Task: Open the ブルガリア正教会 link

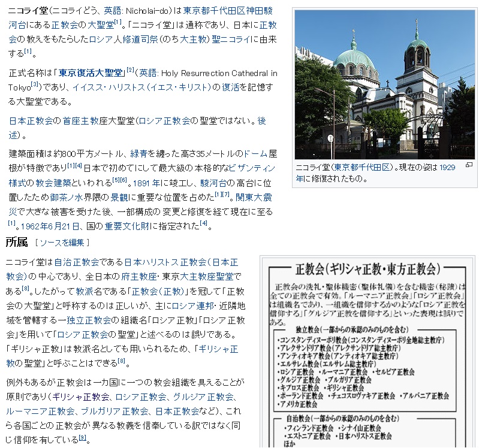Action: [115, 411]
